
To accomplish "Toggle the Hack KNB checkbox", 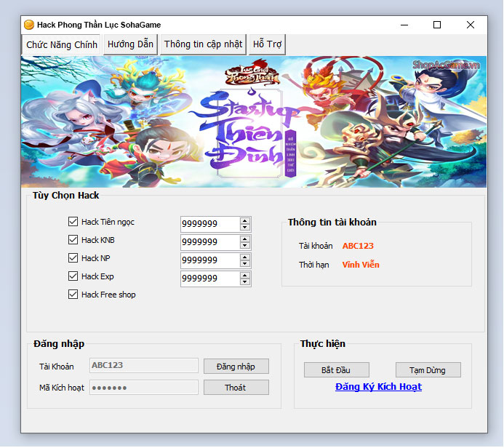I will pos(73,240).
